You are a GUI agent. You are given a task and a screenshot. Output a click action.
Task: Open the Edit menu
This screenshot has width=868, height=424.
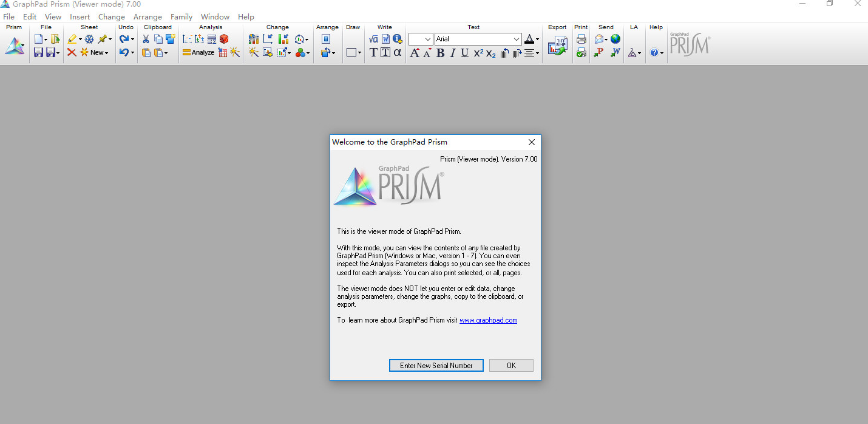click(30, 17)
